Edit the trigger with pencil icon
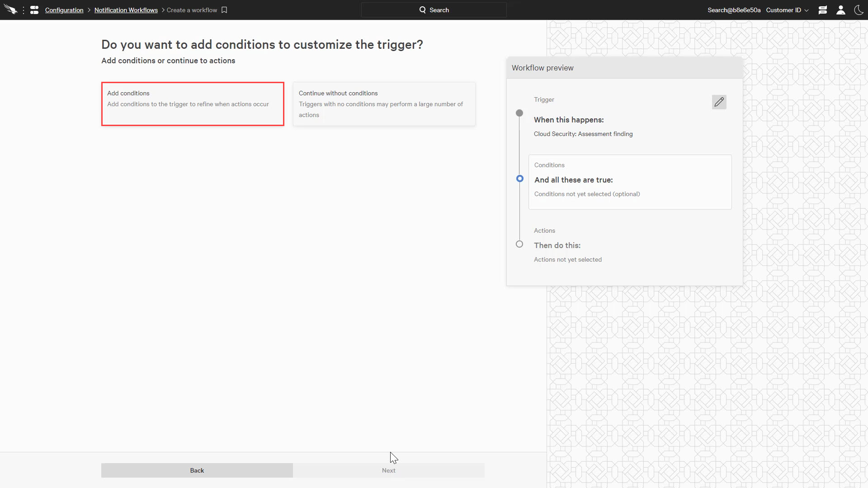This screenshot has height=488, width=868. click(719, 102)
